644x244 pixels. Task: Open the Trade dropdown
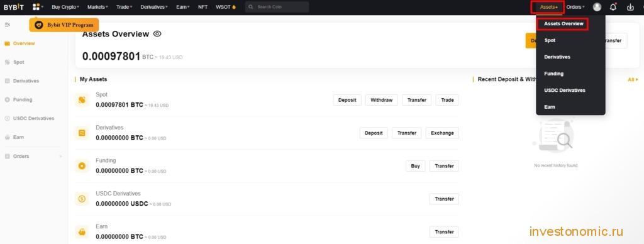[x=125, y=7]
